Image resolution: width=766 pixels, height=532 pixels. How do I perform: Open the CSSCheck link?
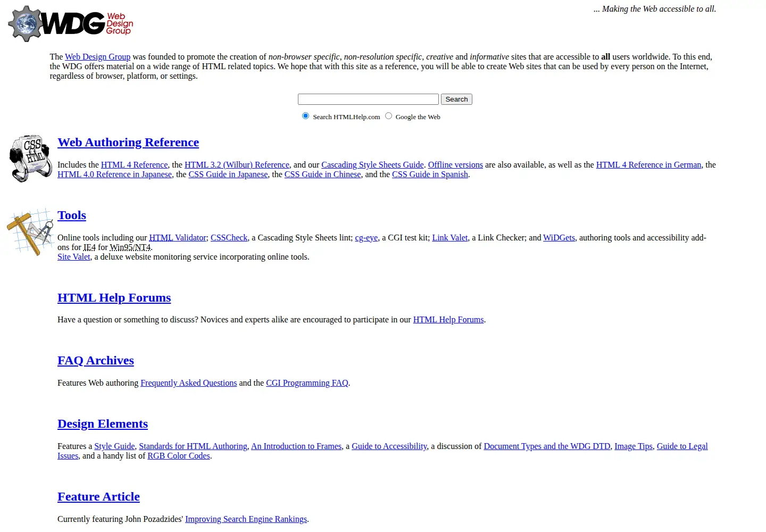point(229,238)
